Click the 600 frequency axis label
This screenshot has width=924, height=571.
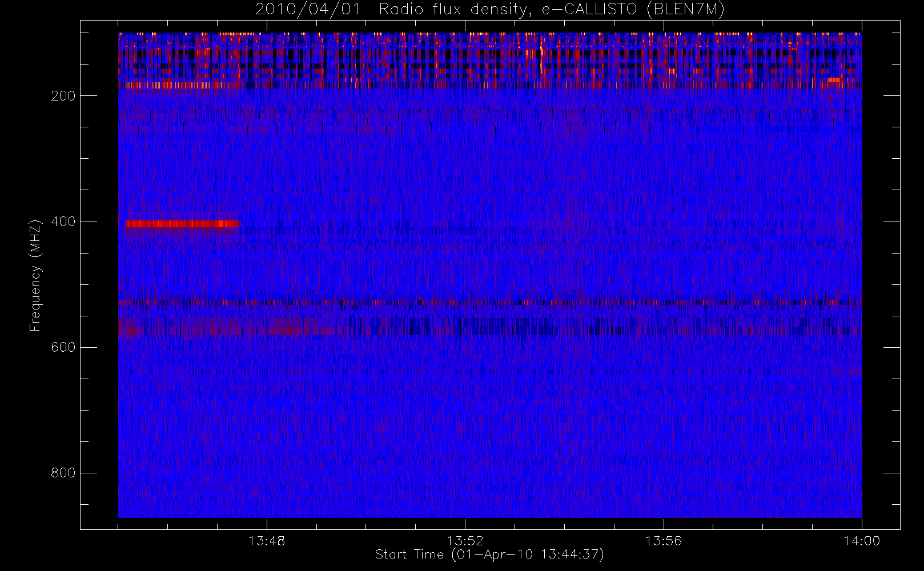63,347
